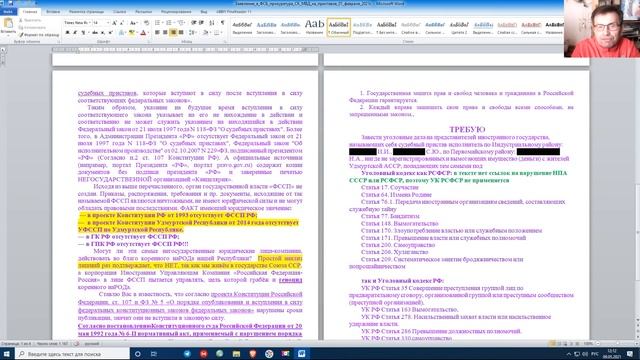The height and width of the screenshot is (360, 640).
Task: Open the Change Case (Аа) dropdown
Action: (x=133, y=23)
